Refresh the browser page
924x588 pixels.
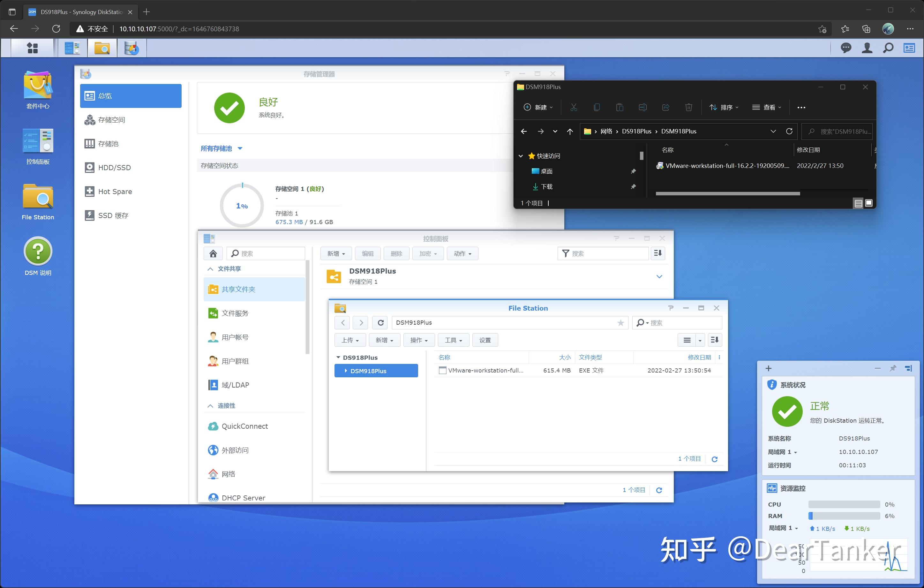tap(56, 29)
